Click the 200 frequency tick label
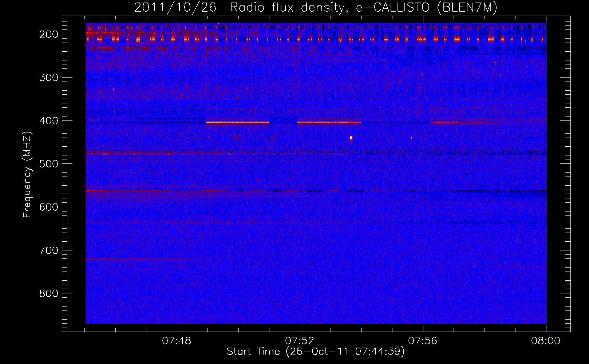This screenshot has width=589, height=364. 49,34
